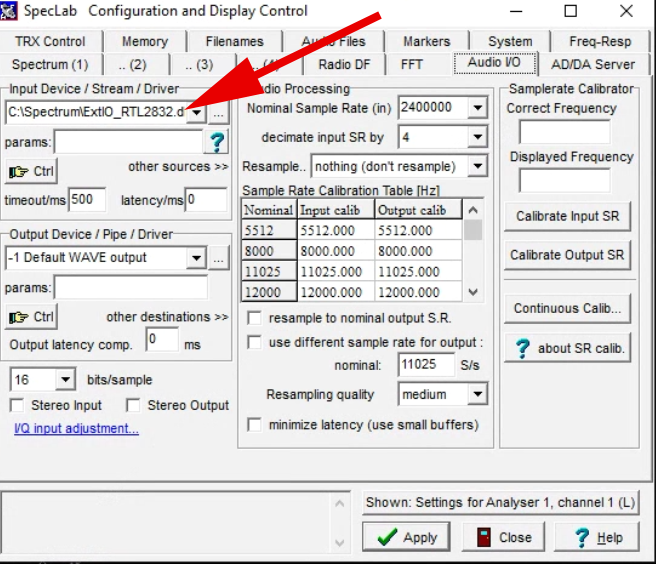
Task: Expand the Resample option dropdown
Action: click(x=477, y=167)
